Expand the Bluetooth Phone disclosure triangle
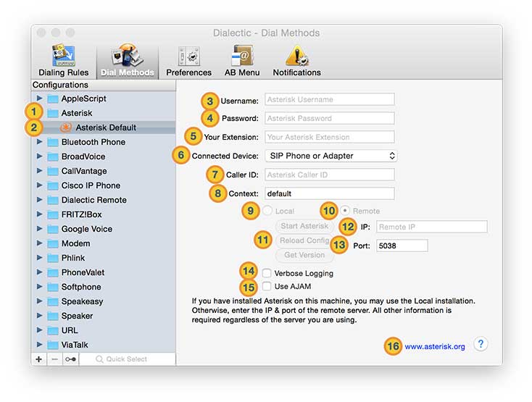The image size is (532, 402). click(x=39, y=142)
